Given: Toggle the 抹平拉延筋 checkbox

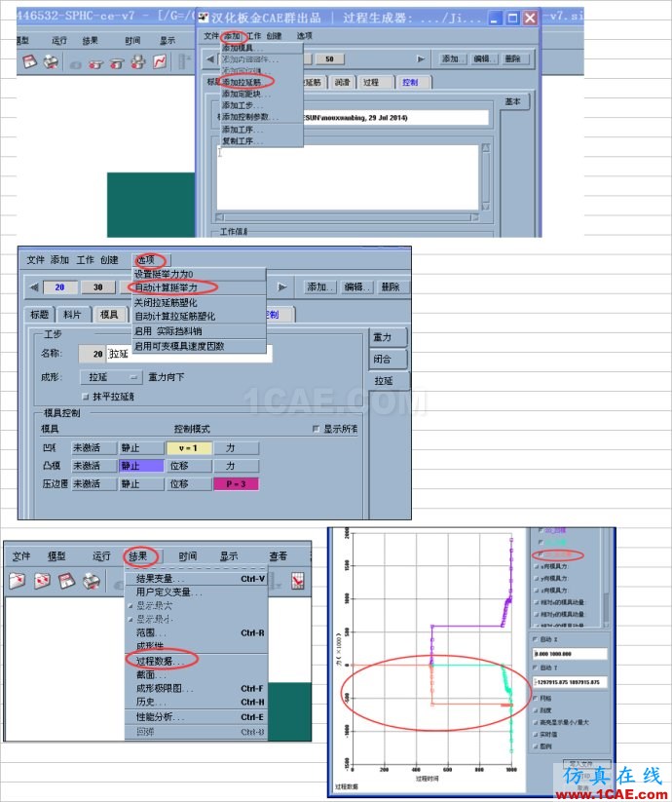Looking at the screenshot, I should tap(86, 397).
